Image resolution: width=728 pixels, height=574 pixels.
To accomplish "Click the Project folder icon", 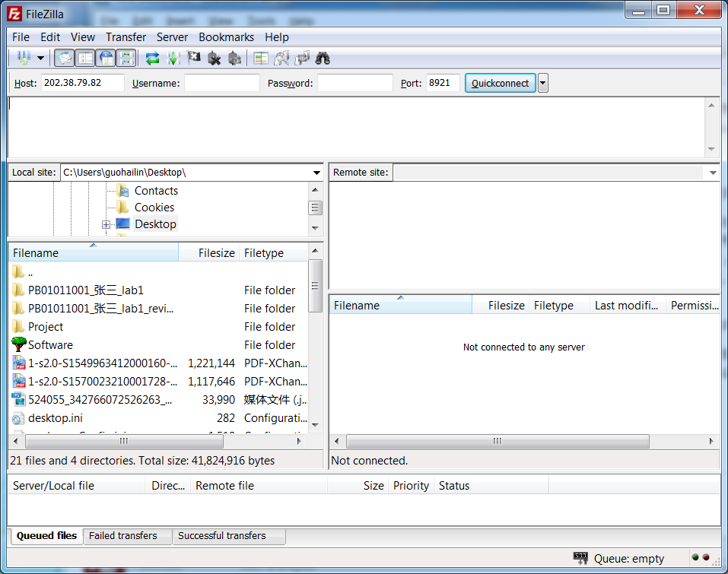I will 18,327.
